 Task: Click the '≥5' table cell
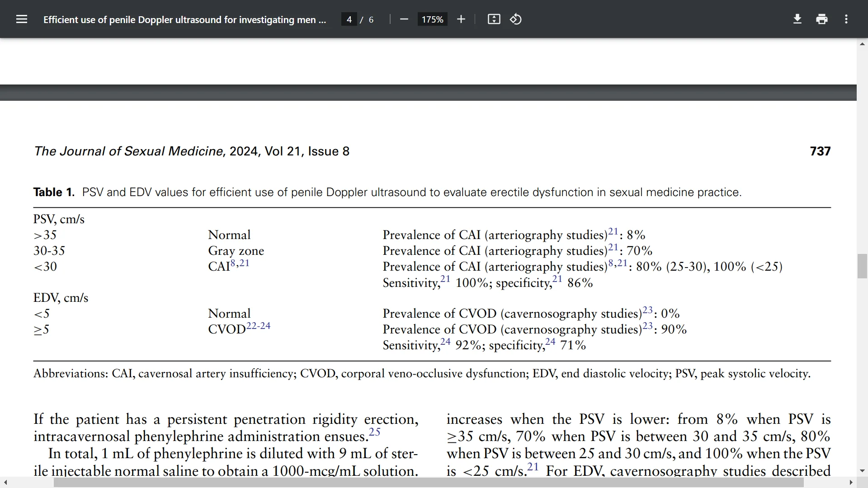pos(41,329)
